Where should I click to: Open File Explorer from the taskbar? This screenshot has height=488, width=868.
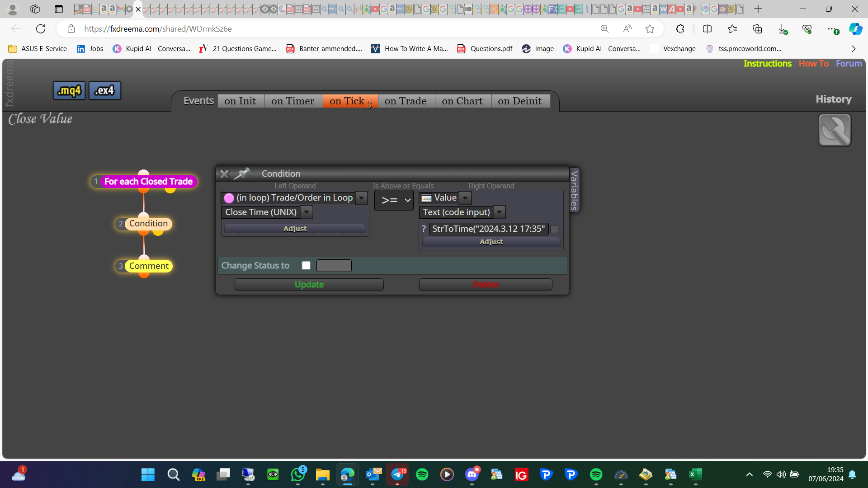(323, 474)
